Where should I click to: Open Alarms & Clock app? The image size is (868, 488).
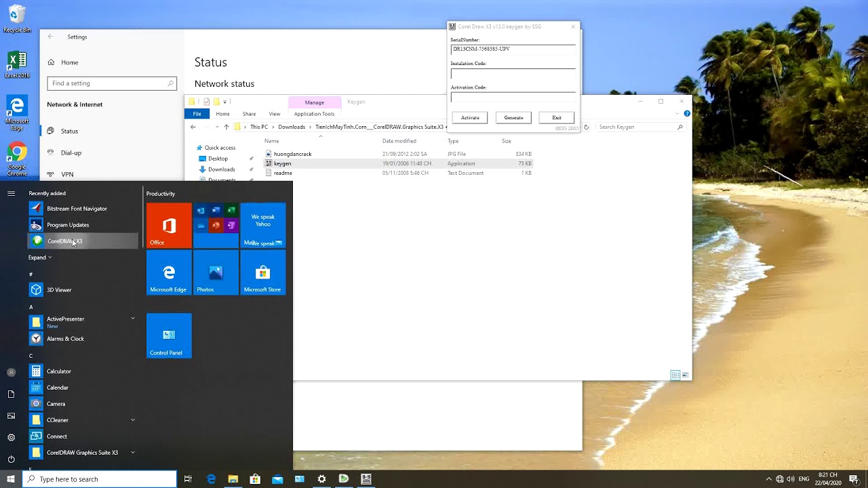(x=83, y=339)
